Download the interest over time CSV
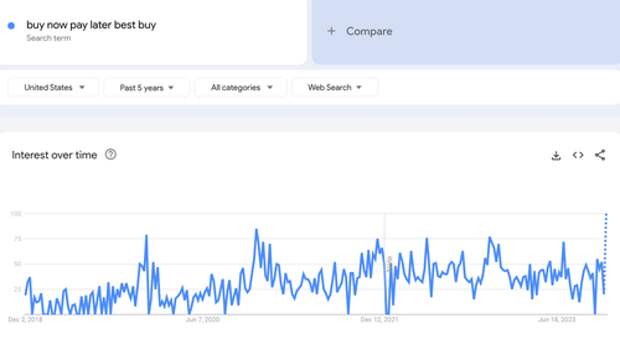 (556, 155)
